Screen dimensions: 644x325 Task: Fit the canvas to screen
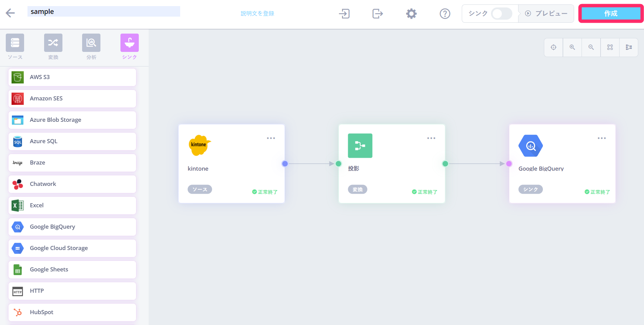point(610,47)
